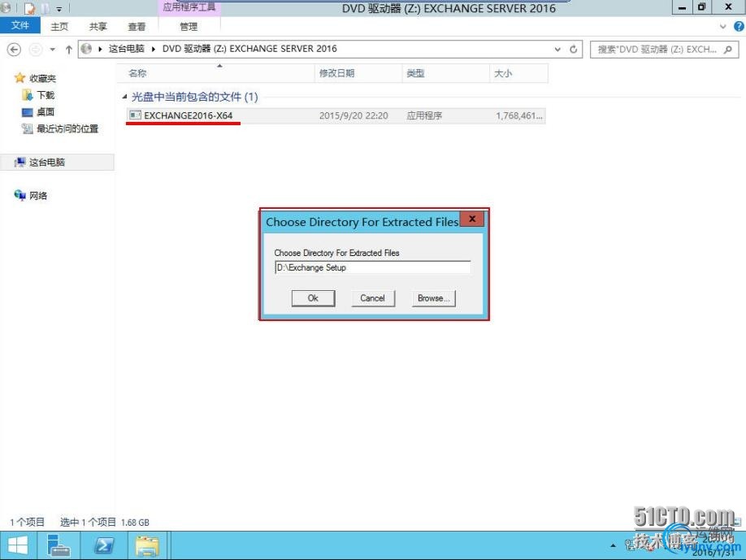
Task: Open the Windows Start button
Action: click(18, 545)
